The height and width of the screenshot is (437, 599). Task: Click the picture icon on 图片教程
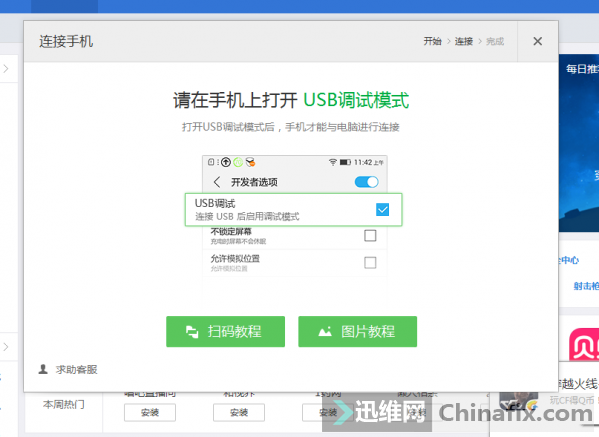pyautogui.click(x=325, y=332)
